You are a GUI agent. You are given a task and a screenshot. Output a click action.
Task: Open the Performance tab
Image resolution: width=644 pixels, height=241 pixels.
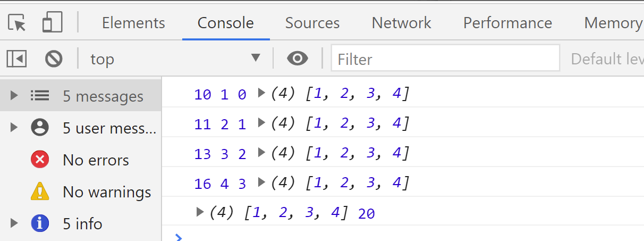(x=507, y=23)
